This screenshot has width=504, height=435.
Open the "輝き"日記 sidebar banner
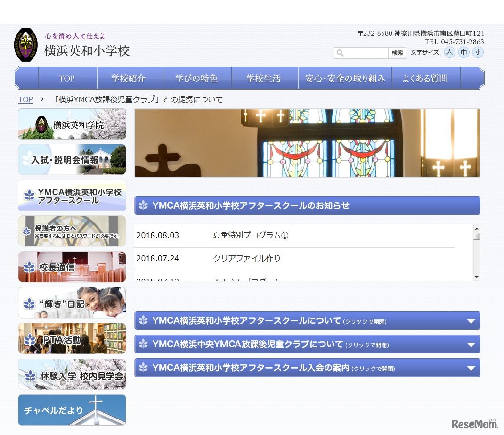(x=72, y=303)
